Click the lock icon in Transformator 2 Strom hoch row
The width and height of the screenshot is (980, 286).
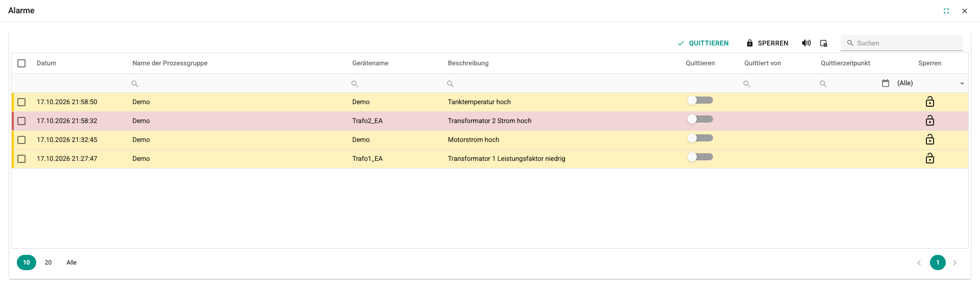coord(930,121)
